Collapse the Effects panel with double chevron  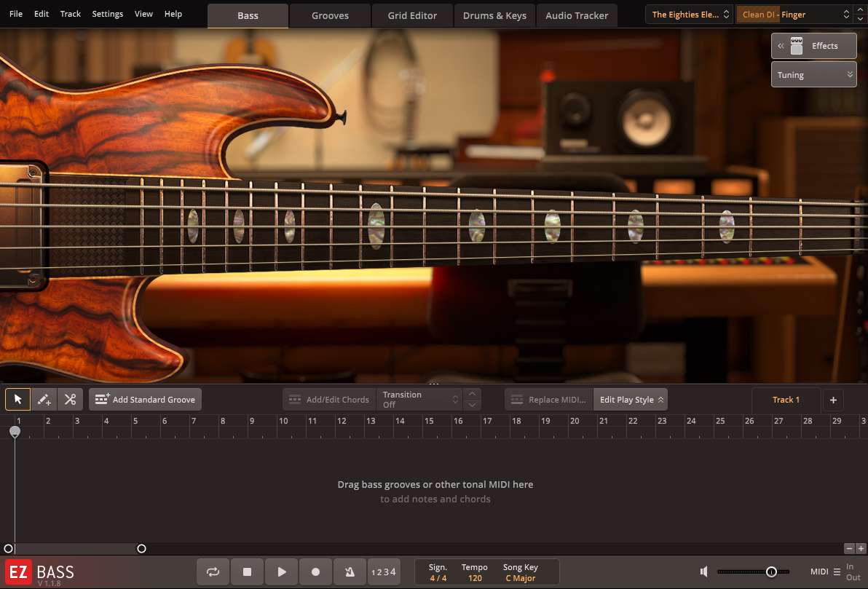click(x=780, y=45)
